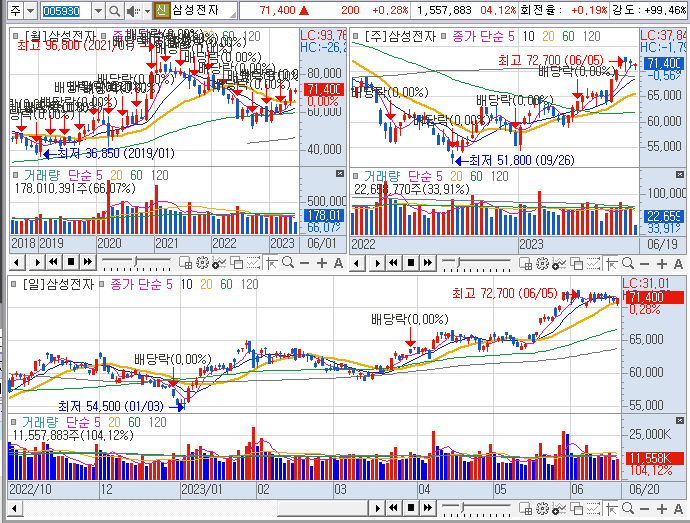Viewport: 690px width, 523px height.
Task: Click the A text icon on weekly toolbar
Action: coord(678,264)
